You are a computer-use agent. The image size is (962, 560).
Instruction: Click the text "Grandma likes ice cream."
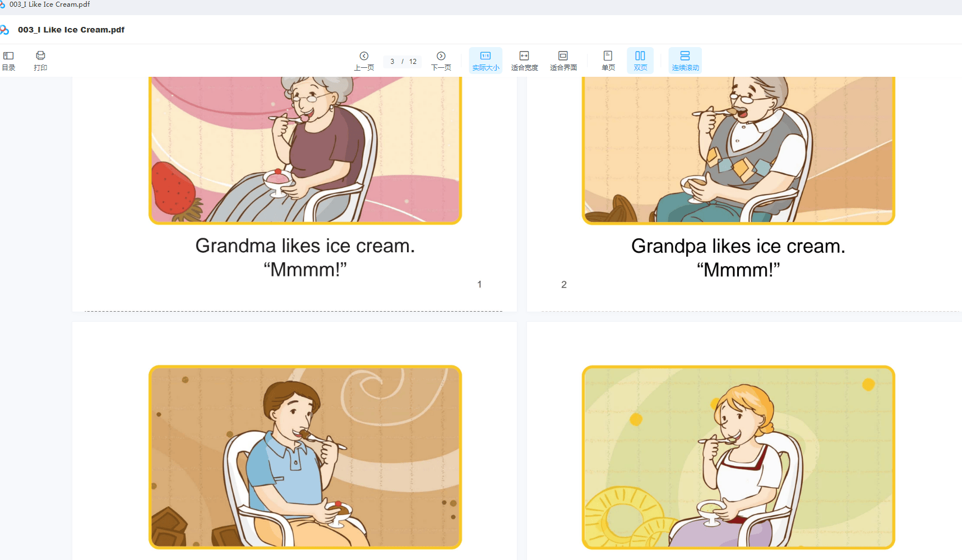pos(305,246)
